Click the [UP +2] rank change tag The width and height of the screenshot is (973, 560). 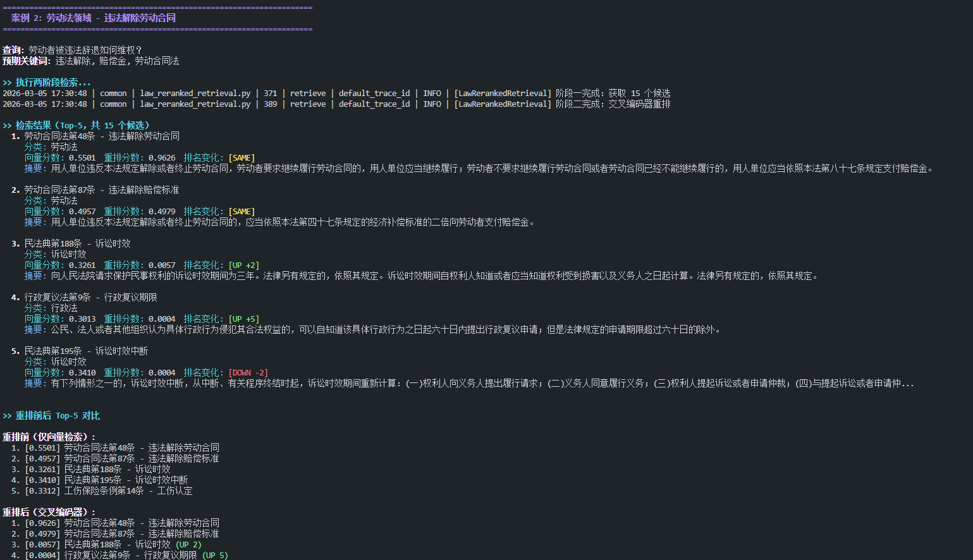click(244, 265)
